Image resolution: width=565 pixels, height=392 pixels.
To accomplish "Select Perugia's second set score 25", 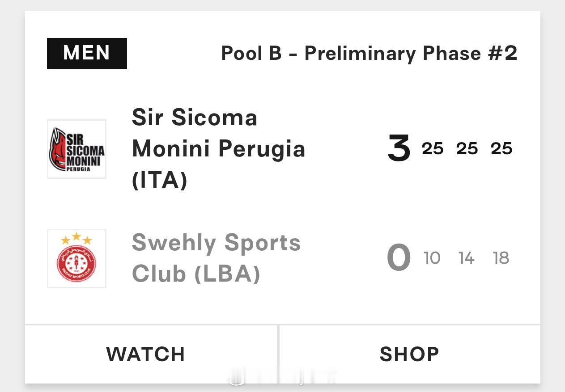I will pyautogui.click(x=467, y=149).
